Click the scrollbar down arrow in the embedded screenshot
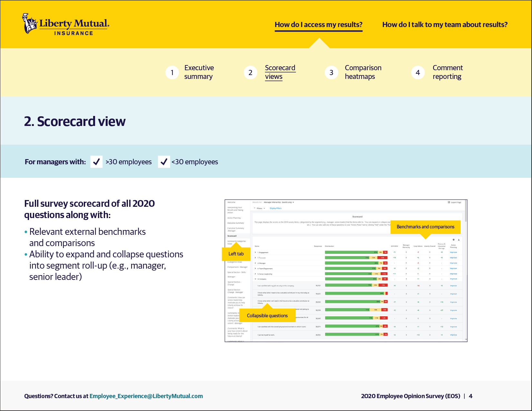Screen dimensions: 532x411 tap(466, 339)
